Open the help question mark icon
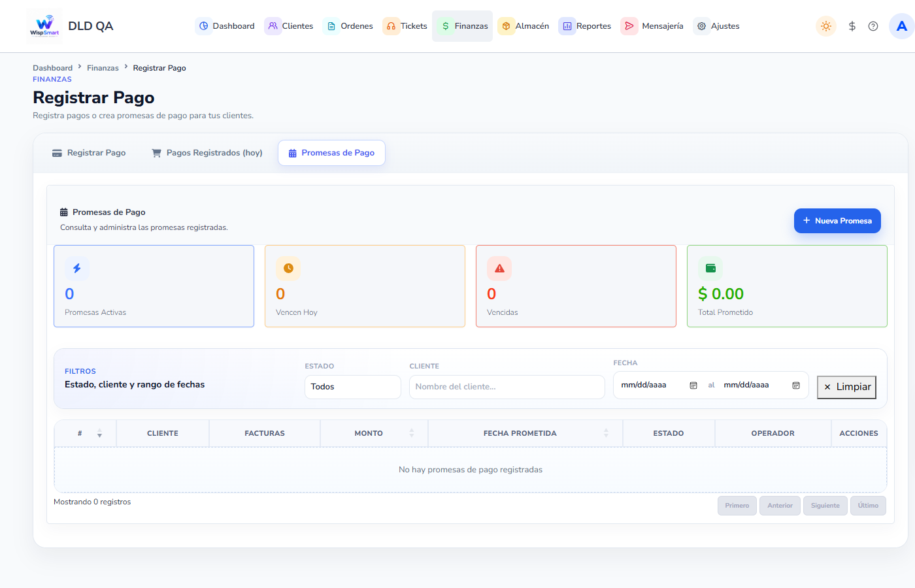Viewport: 915px width, 588px height. tap(873, 26)
